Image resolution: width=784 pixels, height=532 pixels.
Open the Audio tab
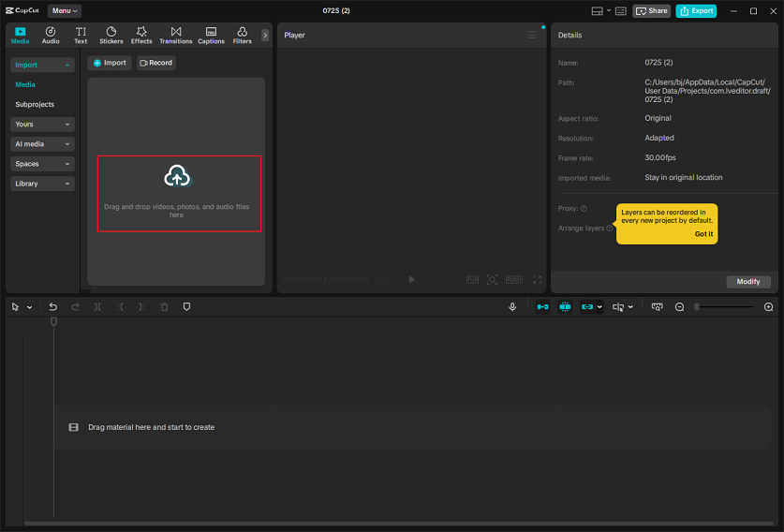pyautogui.click(x=51, y=36)
